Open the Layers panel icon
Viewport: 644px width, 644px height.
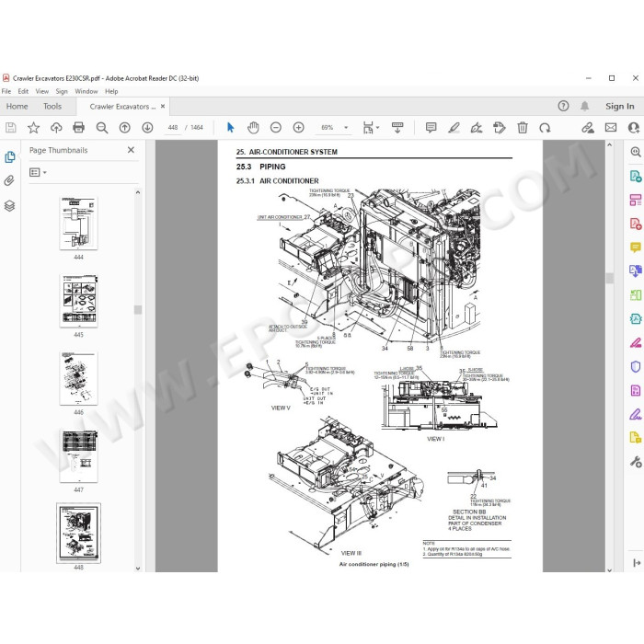pos(9,205)
